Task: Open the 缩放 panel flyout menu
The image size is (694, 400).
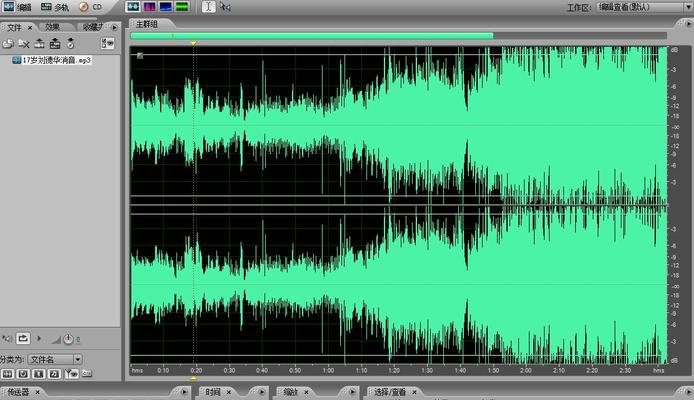Action: (x=353, y=392)
